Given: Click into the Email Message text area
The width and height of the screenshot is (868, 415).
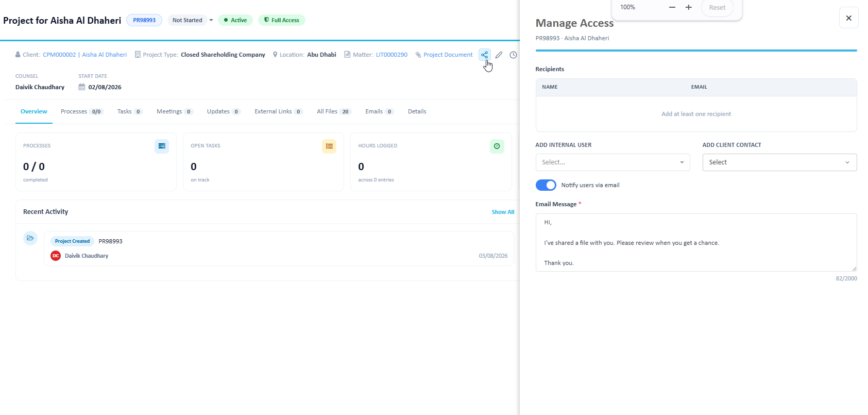Looking at the screenshot, I should pos(696,242).
